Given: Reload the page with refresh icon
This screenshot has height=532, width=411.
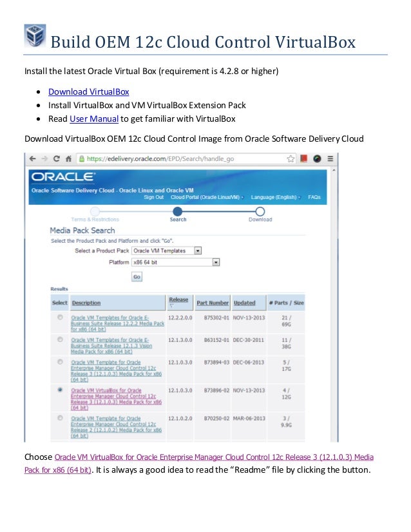Looking at the screenshot, I should [57, 158].
